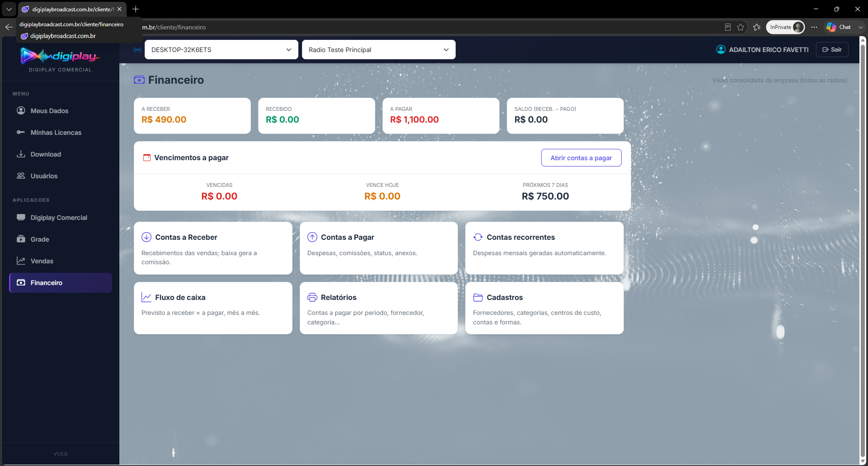Click the Financeiro page title icon
The width and height of the screenshot is (868, 466).
click(x=139, y=80)
